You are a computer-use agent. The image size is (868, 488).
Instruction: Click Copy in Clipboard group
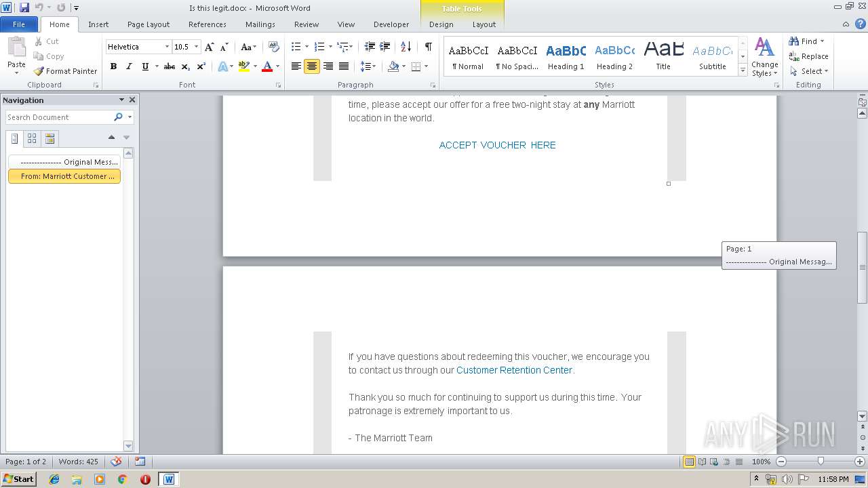pyautogui.click(x=49, y=56)
